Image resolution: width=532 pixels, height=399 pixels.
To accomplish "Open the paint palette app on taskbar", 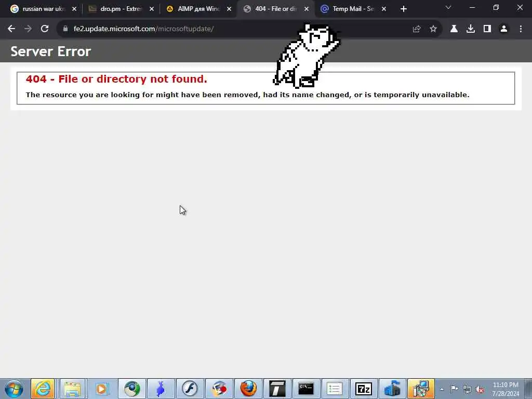I will click(x=219, y=389).
